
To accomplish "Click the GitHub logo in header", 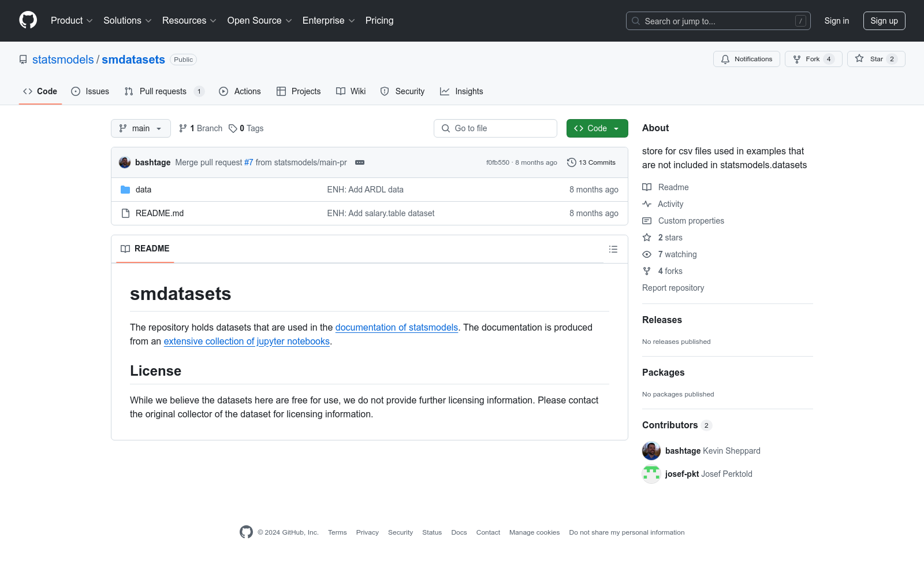I will [28, 20].
